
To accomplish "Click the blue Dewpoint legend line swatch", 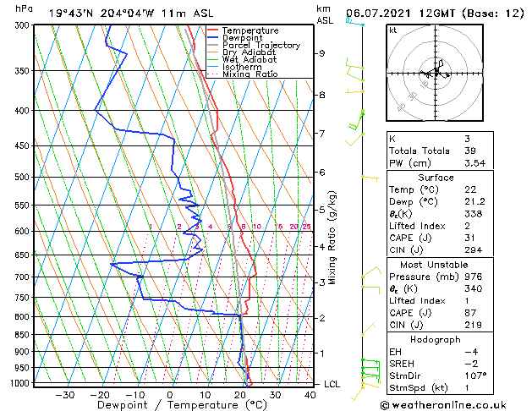I will pos(213,37).
